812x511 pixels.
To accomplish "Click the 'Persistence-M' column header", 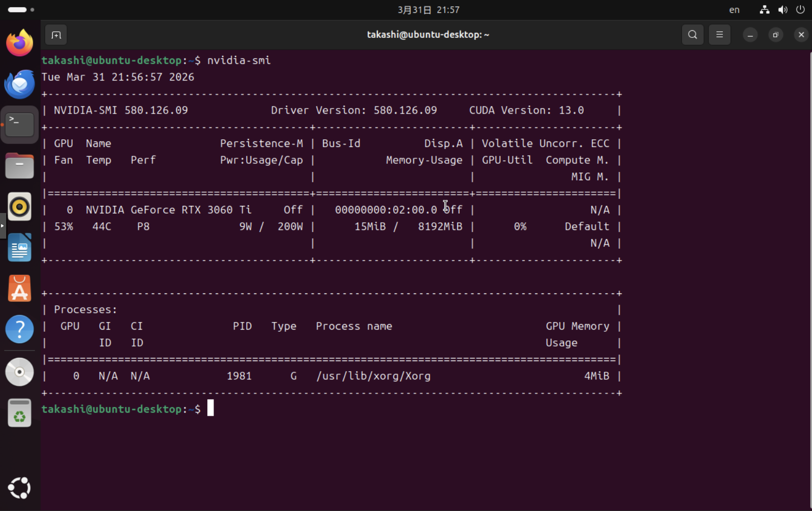I will point(261,143).
